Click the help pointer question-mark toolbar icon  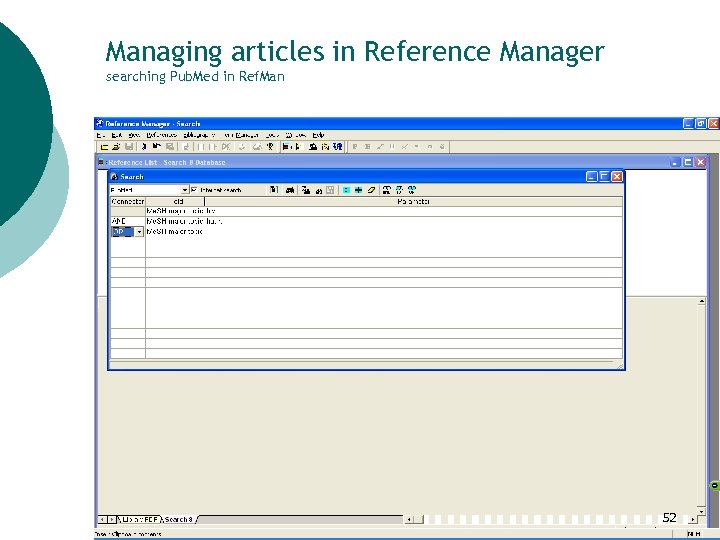(x=270, y=147)
